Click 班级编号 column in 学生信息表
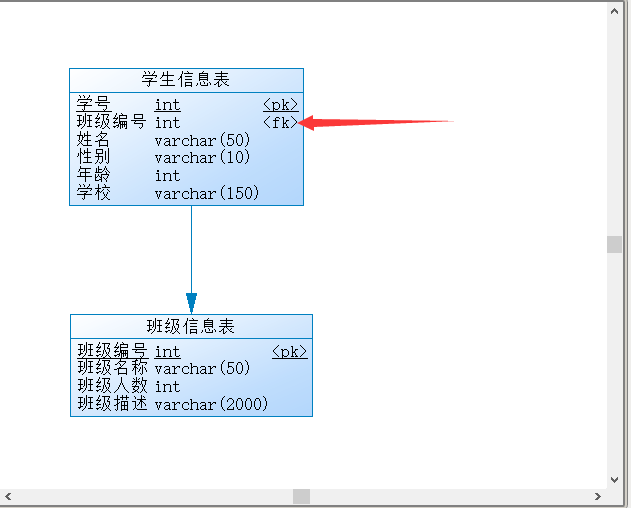 pos(111,122)
